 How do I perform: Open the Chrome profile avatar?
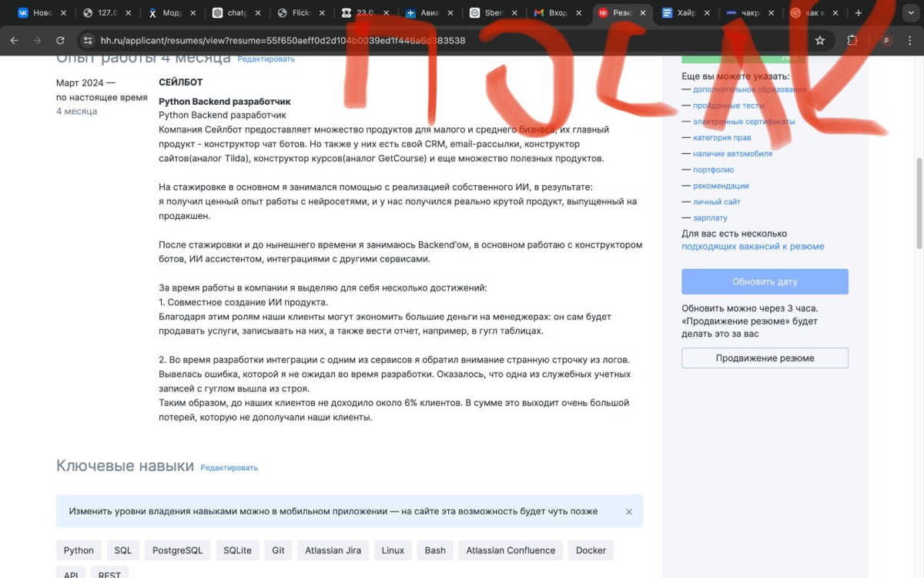click(x=886, y=41)
